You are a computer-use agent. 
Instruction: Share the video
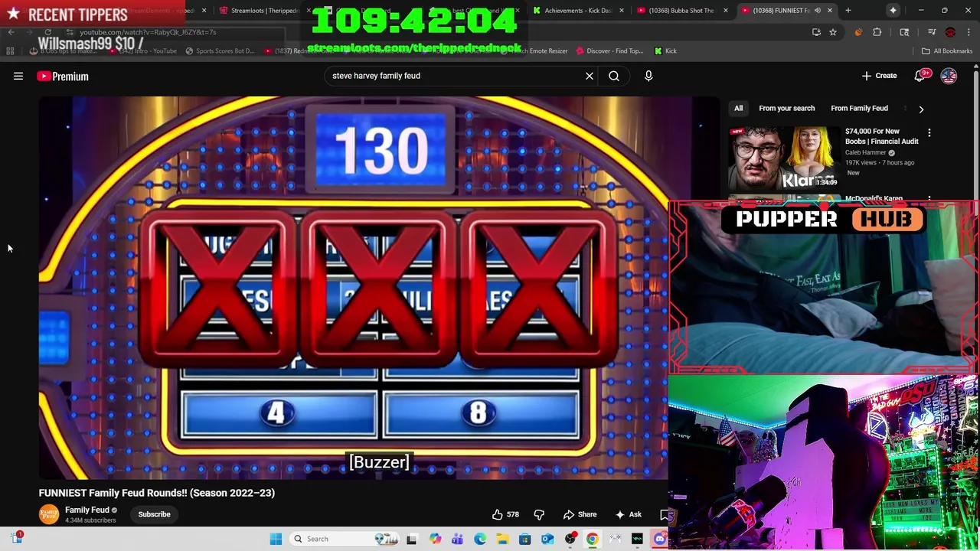tap(580, 514)
